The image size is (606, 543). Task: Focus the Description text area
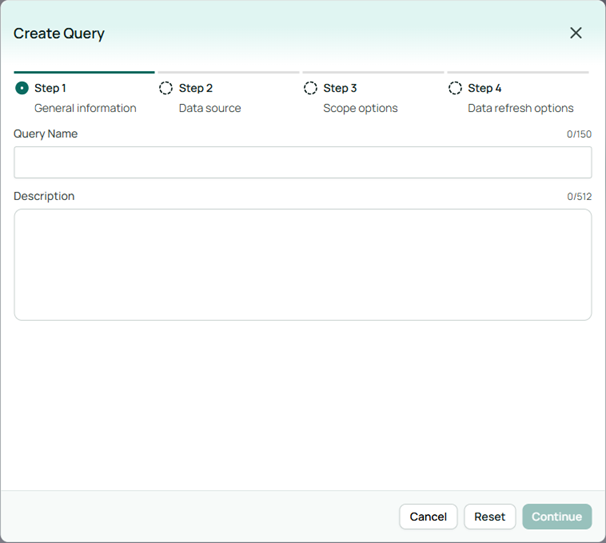coord(303,265)
